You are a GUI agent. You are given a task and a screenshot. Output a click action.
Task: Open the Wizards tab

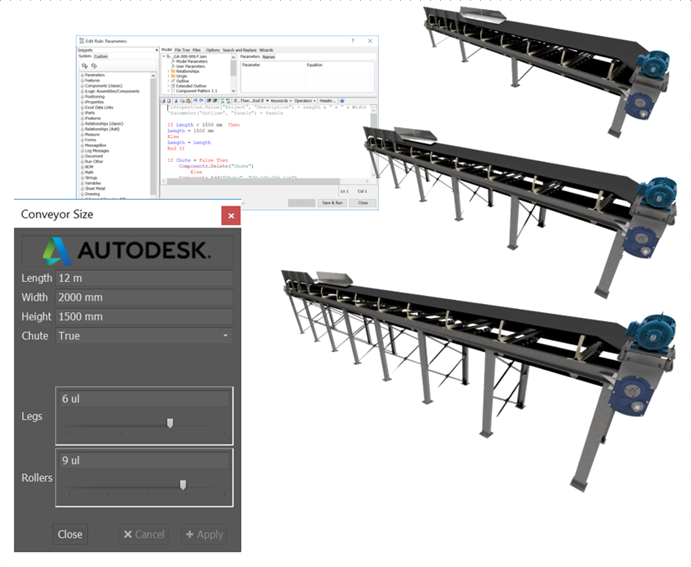coord(266,50)
